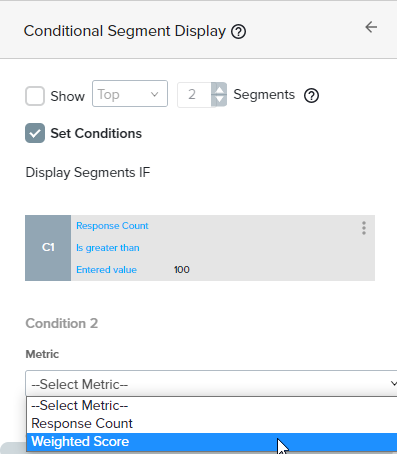Image resolution: width=397 pixels, height=454 pixels.
Task: Open the C1 condition three-dot menu
Action: 364,228
